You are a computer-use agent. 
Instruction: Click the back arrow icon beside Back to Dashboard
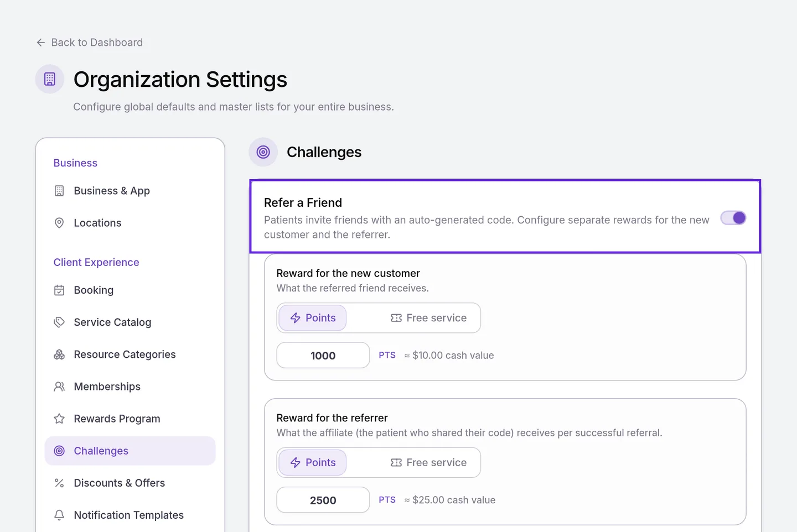[x=40, y=43]
